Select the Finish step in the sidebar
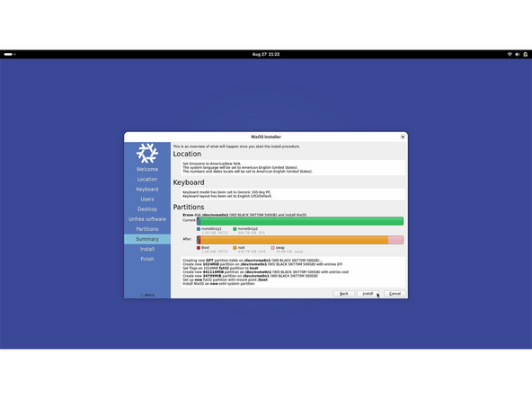The height and width of the screenshot is (399, 532). tap(147, 259)
